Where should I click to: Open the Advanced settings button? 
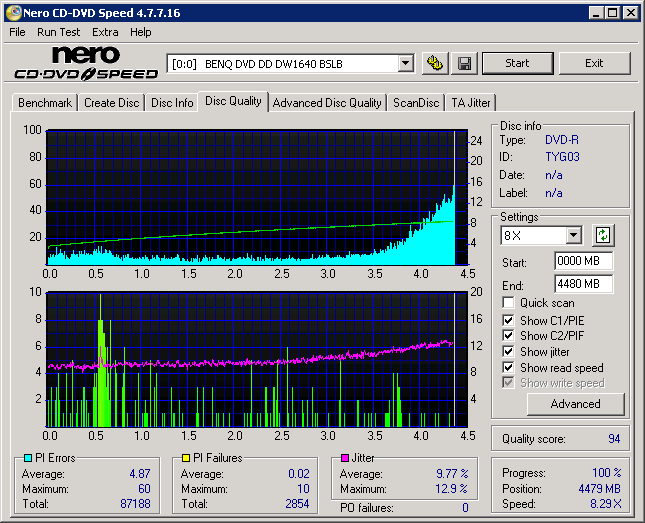(x=575, y=404)
